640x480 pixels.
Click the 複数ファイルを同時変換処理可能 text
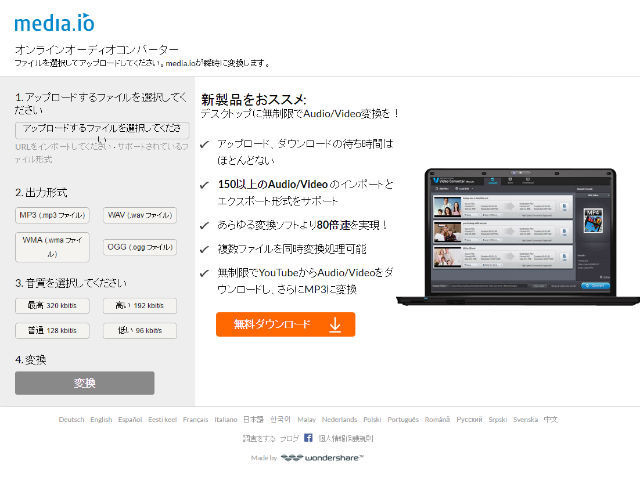291,249
